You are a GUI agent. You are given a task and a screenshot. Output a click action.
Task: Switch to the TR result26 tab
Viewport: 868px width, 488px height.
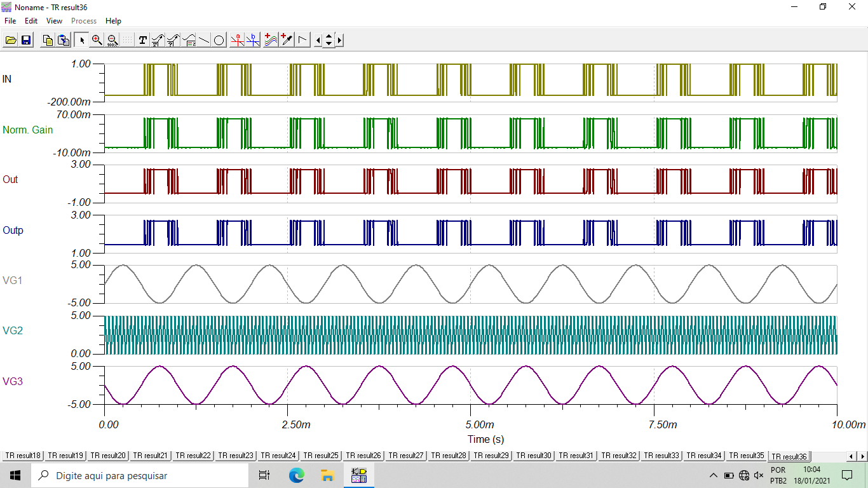[x=363, y=456]
